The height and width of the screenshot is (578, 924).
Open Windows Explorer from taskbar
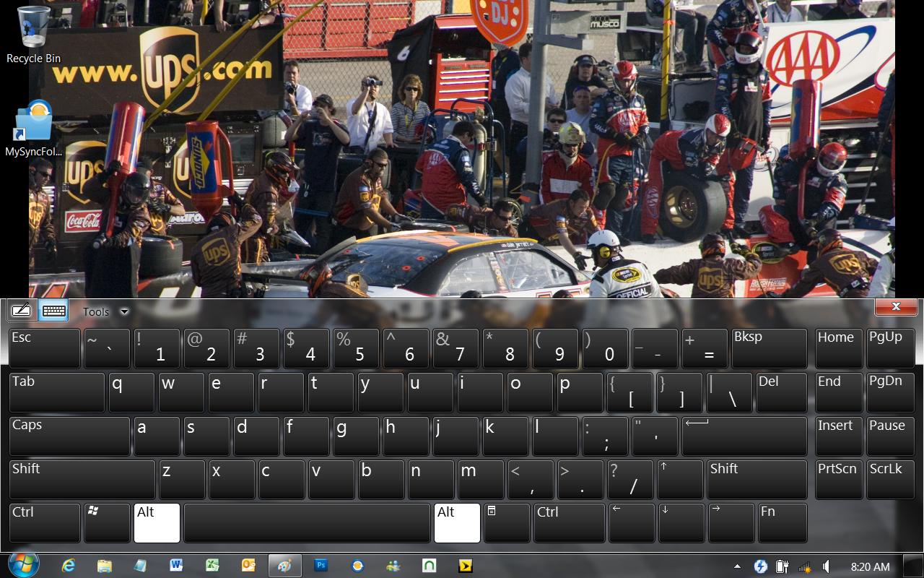(x=105, y=566)
